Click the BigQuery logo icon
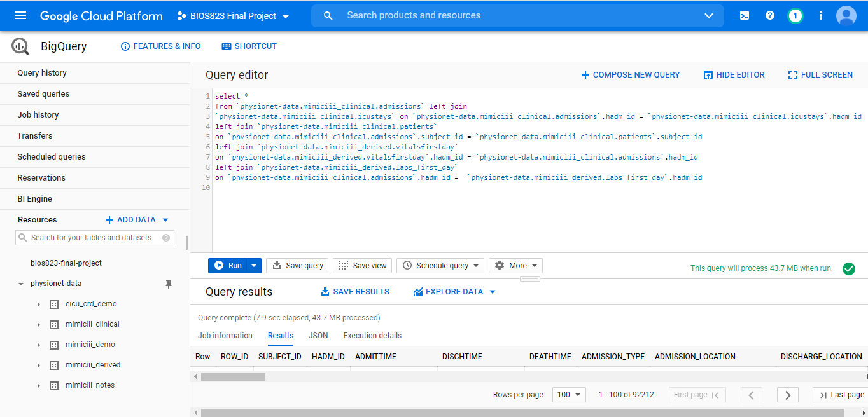 [20, 46]
